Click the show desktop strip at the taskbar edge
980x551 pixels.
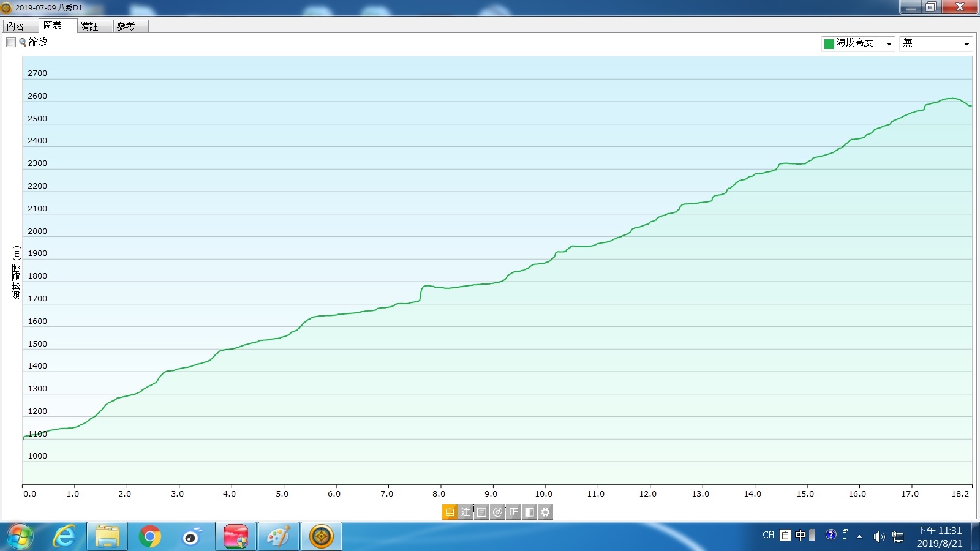click(976, 537)
